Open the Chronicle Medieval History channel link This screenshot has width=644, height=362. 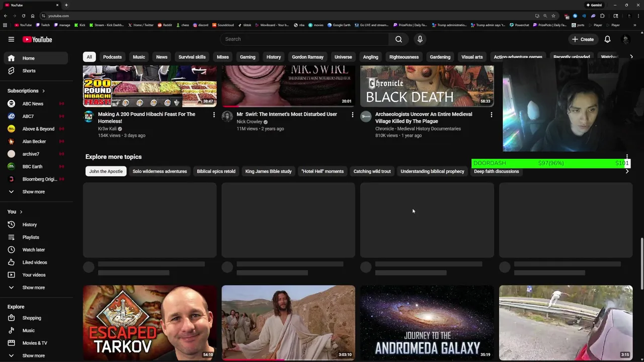coord(418,129)
